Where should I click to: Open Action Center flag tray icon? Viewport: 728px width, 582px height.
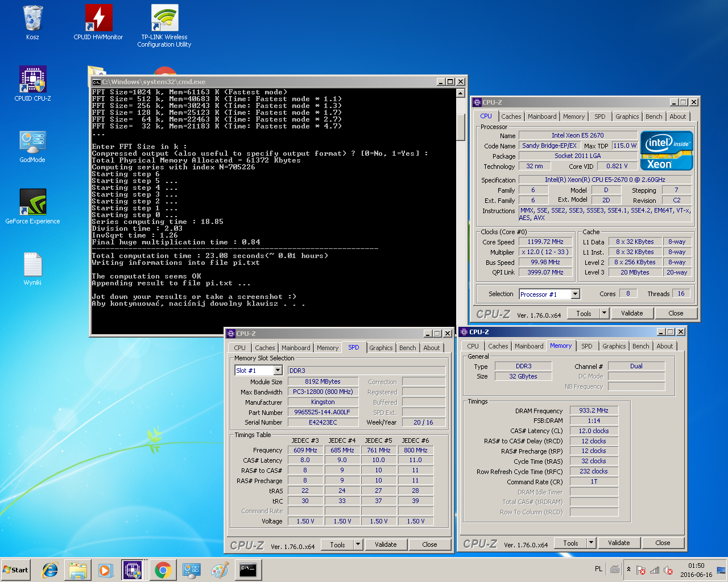(x=641, y=570)
